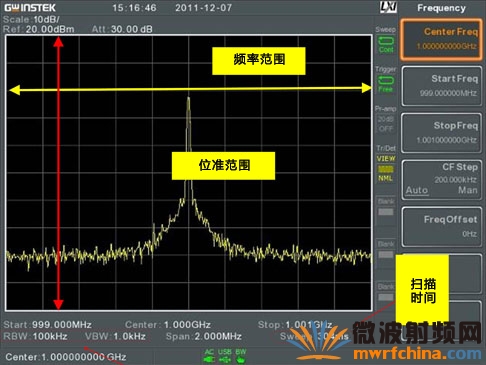Click the BW status icon
The height and width of the screenshot is (365, 486).
[x=240, y=356]
